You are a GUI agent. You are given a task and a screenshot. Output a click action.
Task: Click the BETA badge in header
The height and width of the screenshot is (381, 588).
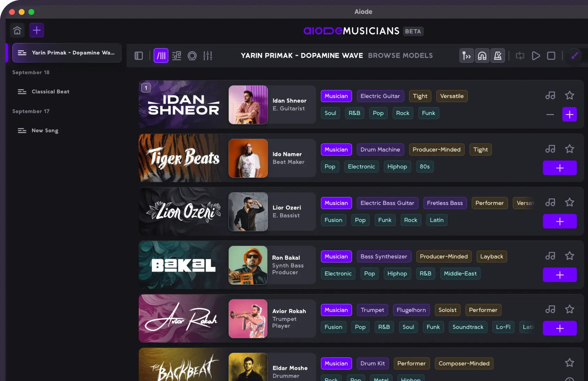click(x=413, y=31)
